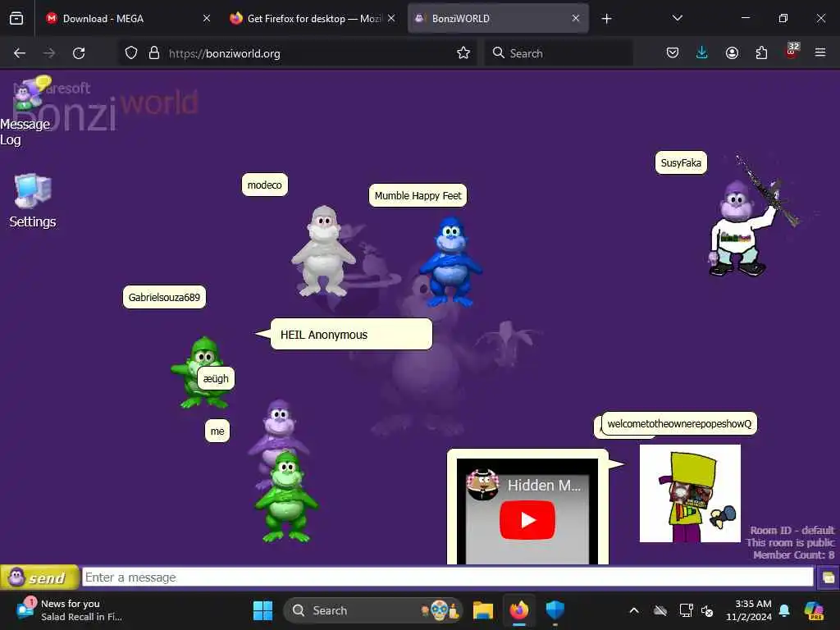Go forward one page

pyautogui.click(x=49, y=53)
